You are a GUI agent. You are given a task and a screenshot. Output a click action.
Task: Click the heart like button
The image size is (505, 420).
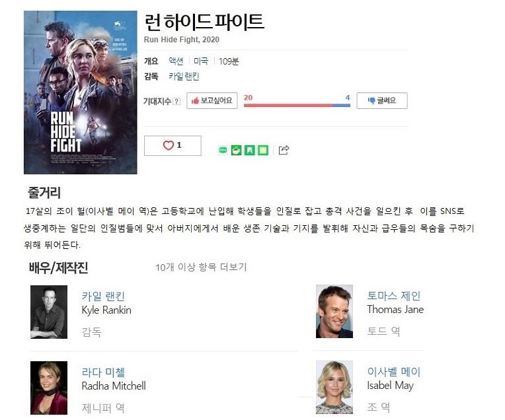tap(173, 145)
